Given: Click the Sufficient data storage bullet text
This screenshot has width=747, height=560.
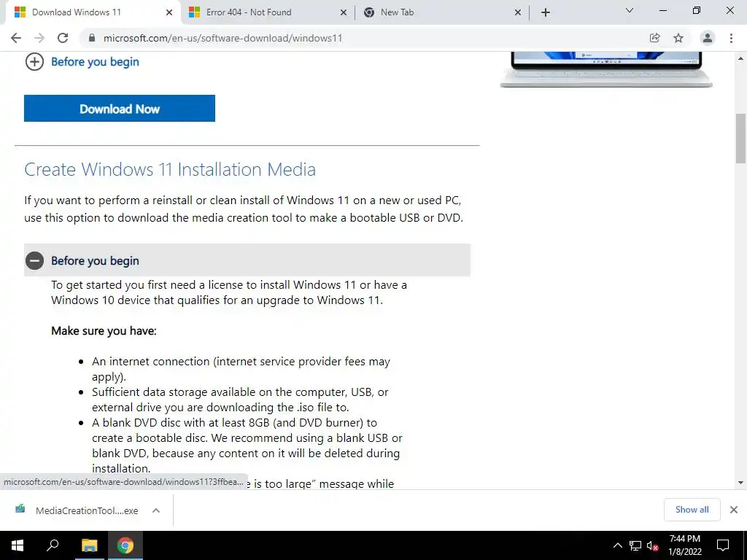Looking at the screenshot, I should point(240,400).
